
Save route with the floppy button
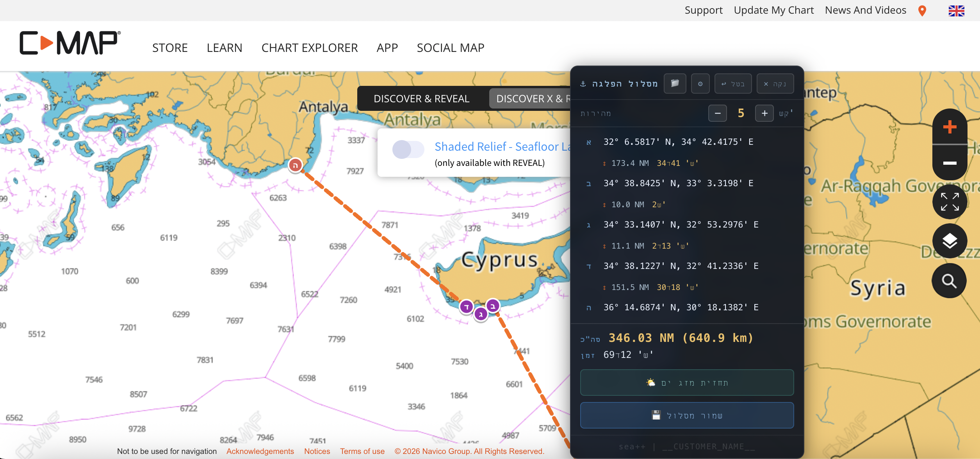pos(687,415)
